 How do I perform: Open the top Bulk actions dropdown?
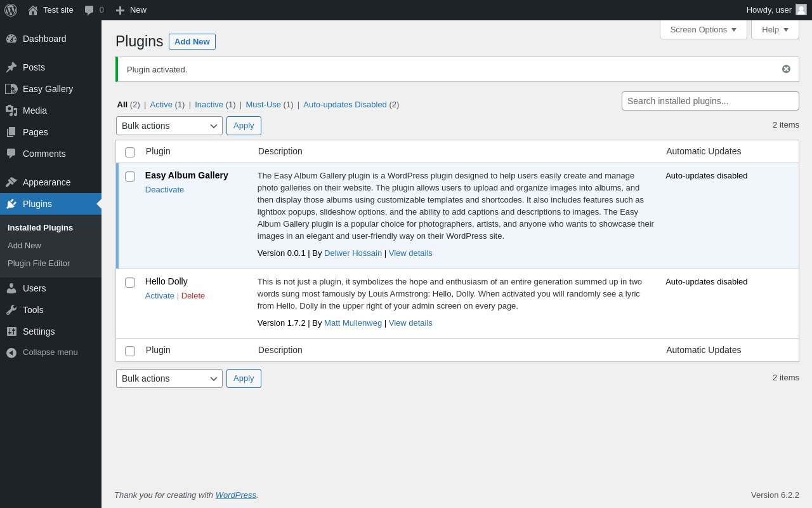coord(169,126)
